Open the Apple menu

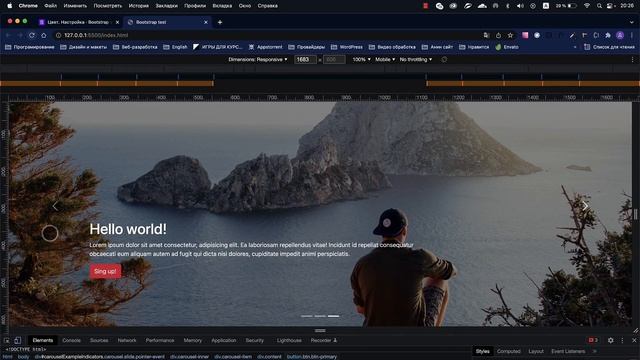click(9, 6)
